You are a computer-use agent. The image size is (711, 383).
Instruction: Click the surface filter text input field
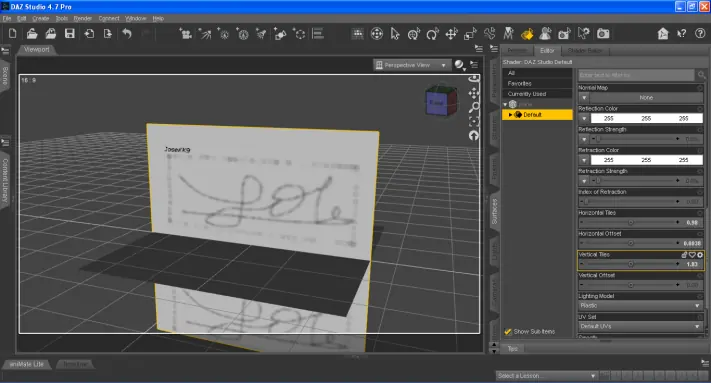(x=637, y=75)
